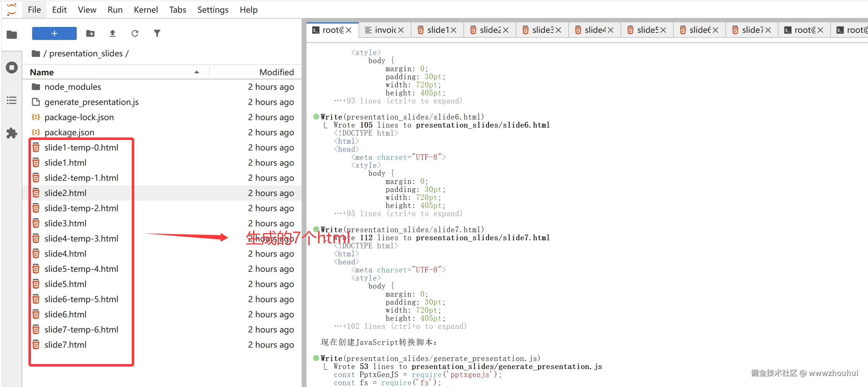Toggle the File Browser sidebar folder icon
Viewport: 868px width, 387px height.
[12, 34]
